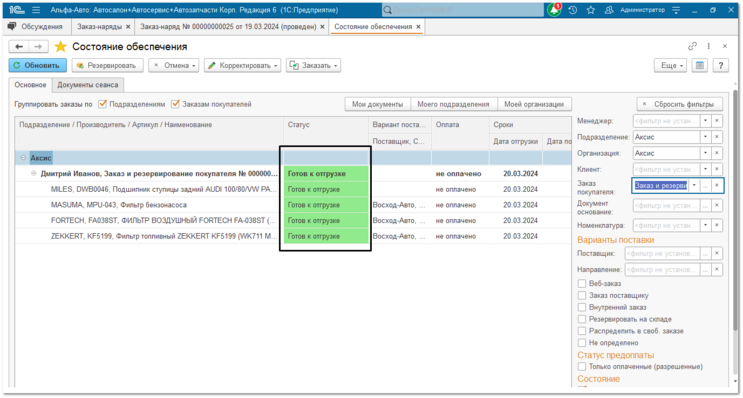This screenshot has width=743, height=398.
Task: Filter by Мои документы
Action: tap(378, 104)
